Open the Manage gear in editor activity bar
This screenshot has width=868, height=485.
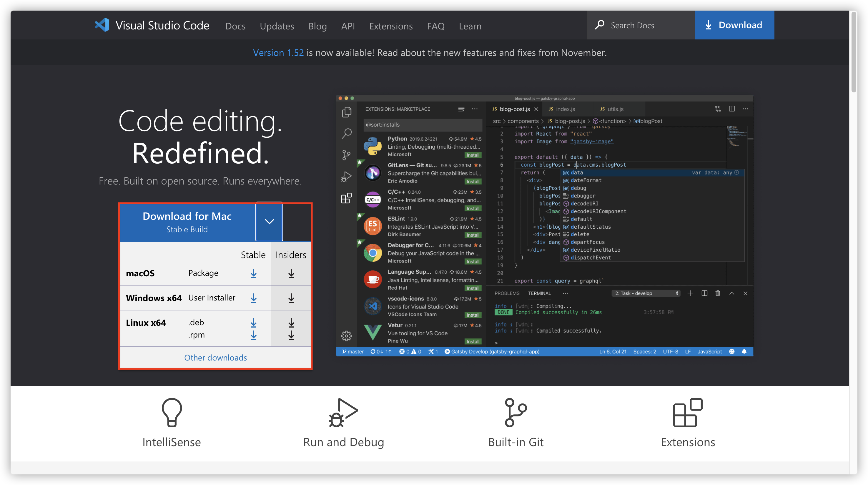coord(346,336)
